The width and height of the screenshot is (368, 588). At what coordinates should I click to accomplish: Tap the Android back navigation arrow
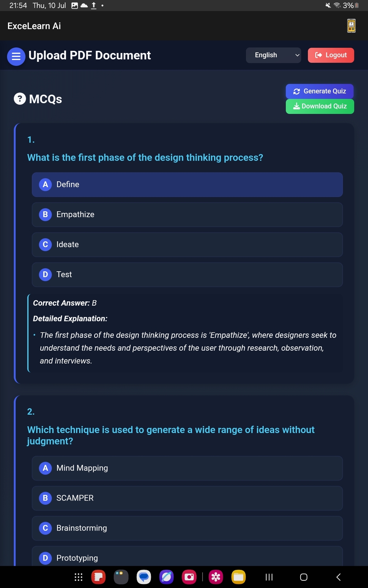(338, 577)
